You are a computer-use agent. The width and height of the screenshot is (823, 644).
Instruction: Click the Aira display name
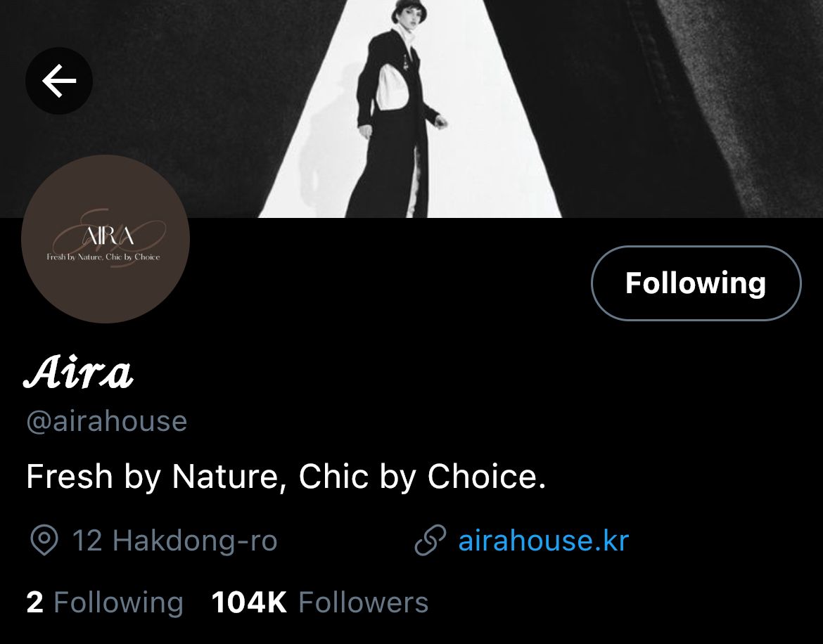pyautogui.click(x=79, y=373)
